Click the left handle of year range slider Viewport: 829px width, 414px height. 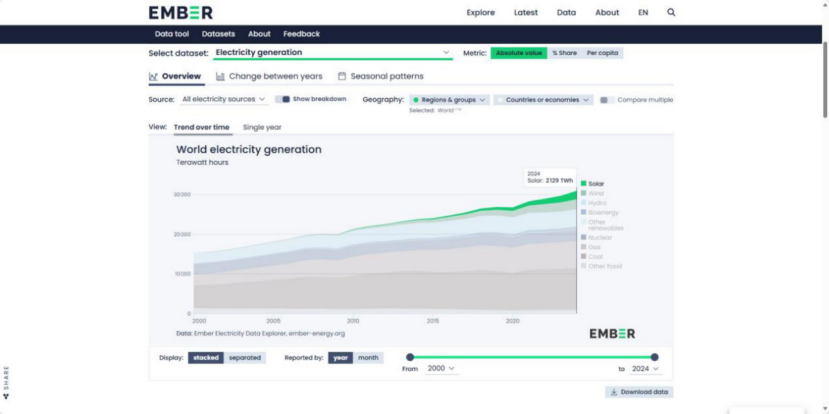point(410,357)
